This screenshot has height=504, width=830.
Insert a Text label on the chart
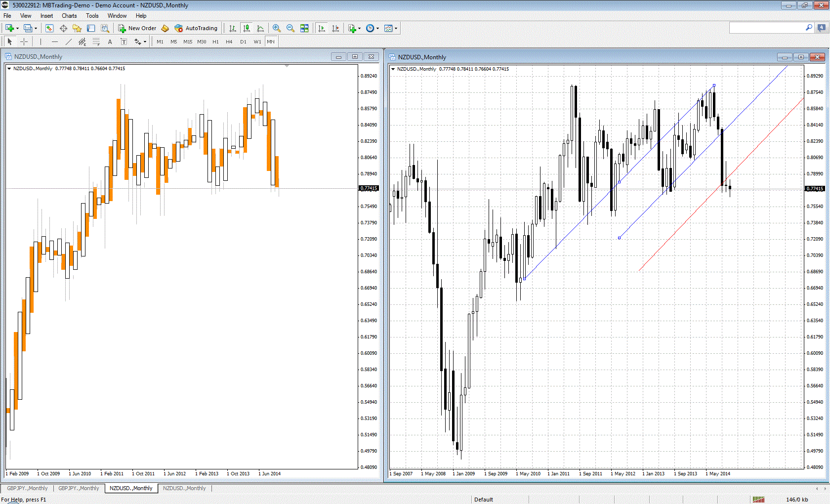pos(124,42)
